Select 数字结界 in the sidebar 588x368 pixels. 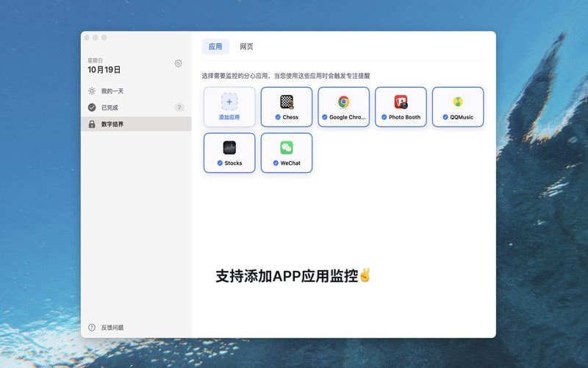[x=112, y=124]
